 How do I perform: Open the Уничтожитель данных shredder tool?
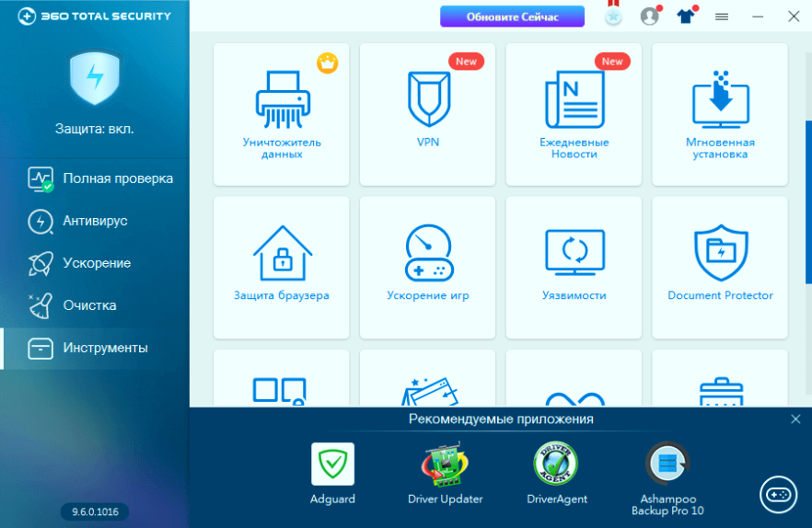pos(281,114)
